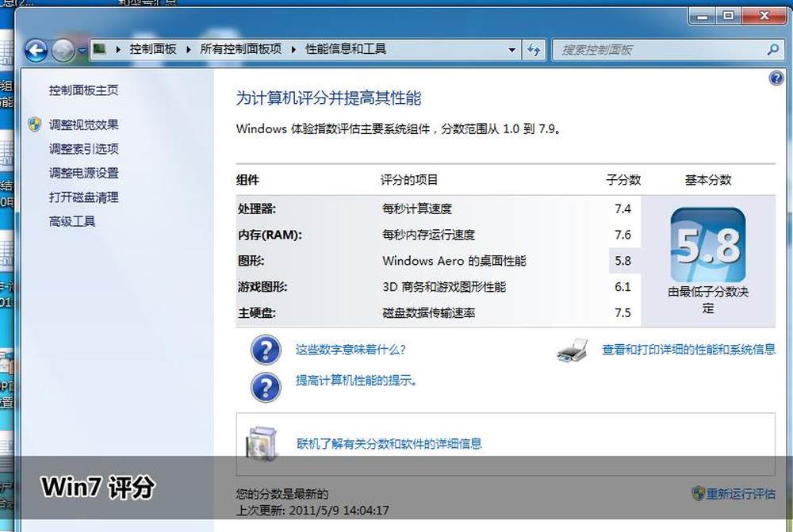Click the 组件 column header
793x532 pixels.
coord(247,180)
